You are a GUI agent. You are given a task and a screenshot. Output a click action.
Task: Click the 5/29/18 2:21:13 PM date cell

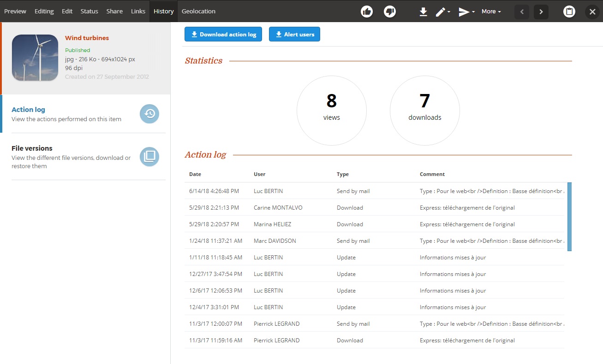coord(214,208)
